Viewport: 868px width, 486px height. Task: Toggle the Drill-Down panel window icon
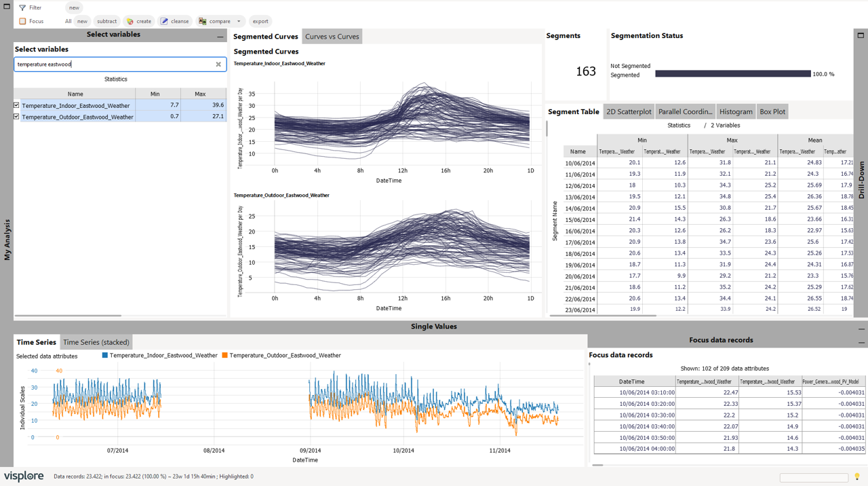(x=861, y=35)
